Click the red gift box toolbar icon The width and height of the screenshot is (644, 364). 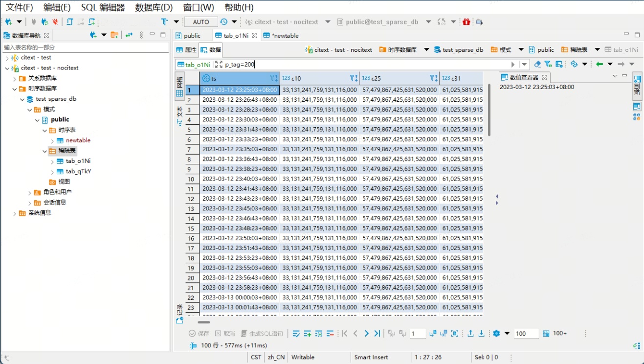(x=466, y=22)
